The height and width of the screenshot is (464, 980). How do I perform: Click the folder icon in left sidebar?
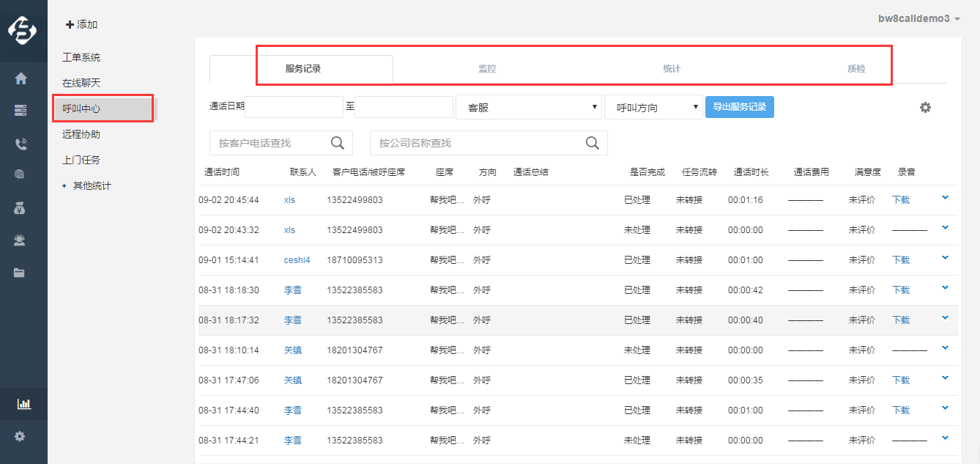pyautogui.click(x=21, y=273)
